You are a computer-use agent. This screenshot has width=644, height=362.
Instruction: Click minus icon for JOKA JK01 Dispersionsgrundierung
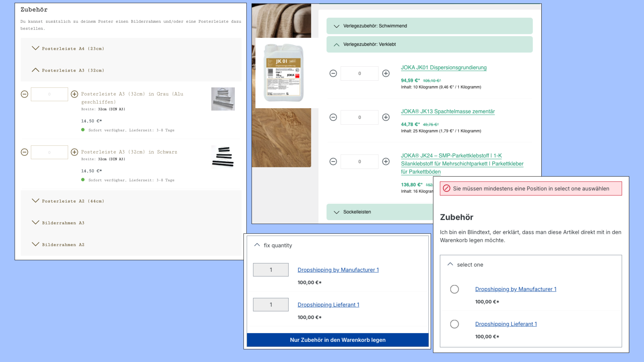click(333, 73)
